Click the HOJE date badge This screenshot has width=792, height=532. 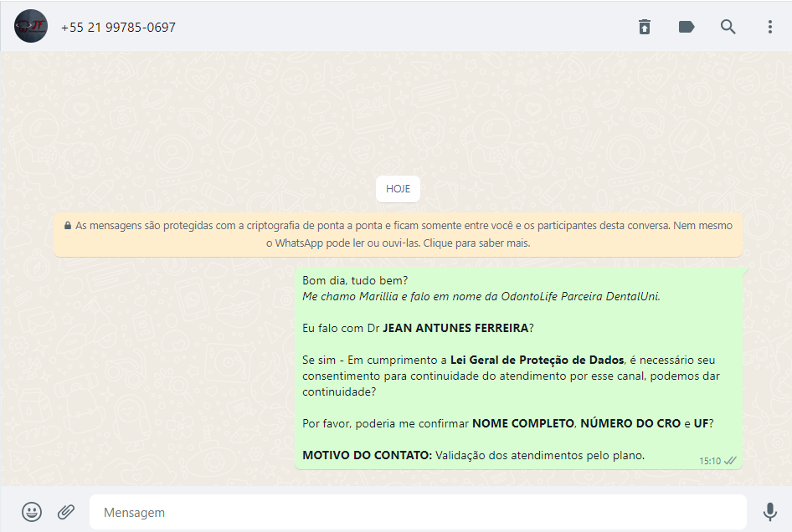tap(398, 189)
